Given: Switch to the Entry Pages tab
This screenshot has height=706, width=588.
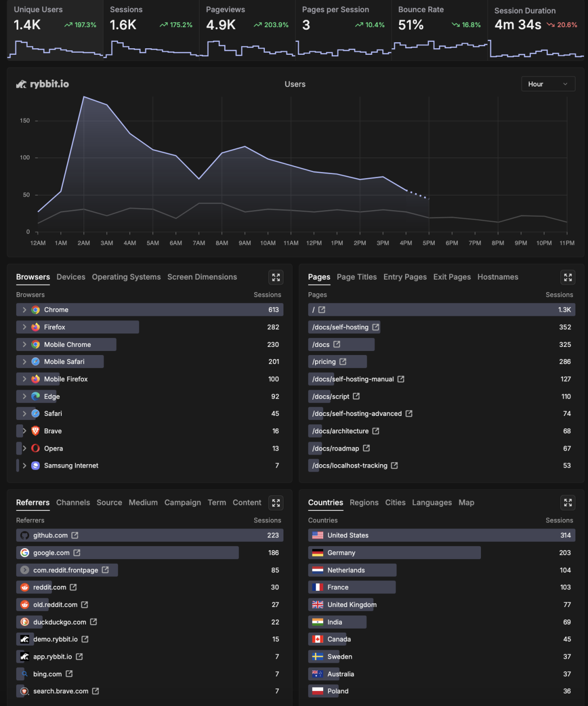Looking at the screenshot, I should 405,277.
